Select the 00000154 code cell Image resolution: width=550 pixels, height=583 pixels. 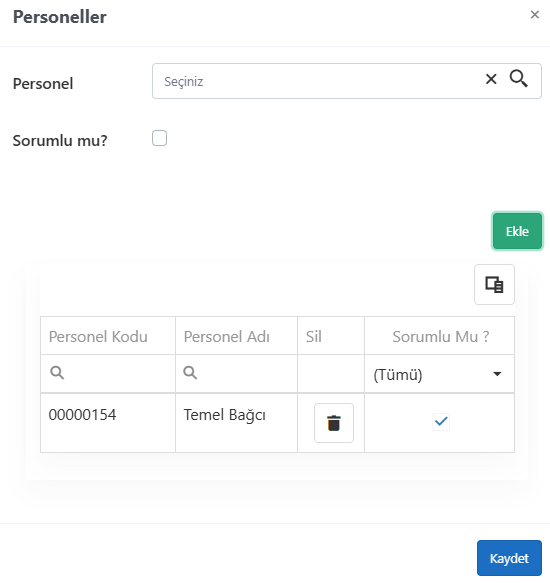click(x=108, y=423)
